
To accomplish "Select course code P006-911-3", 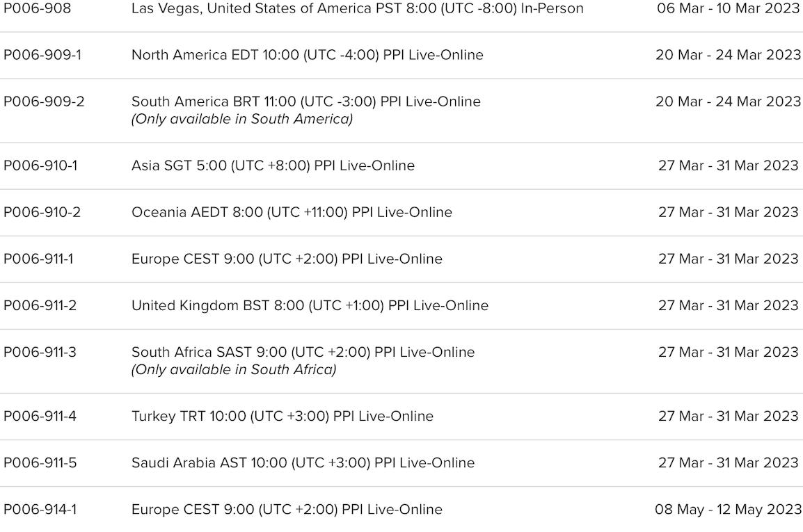I will [40, 352].
